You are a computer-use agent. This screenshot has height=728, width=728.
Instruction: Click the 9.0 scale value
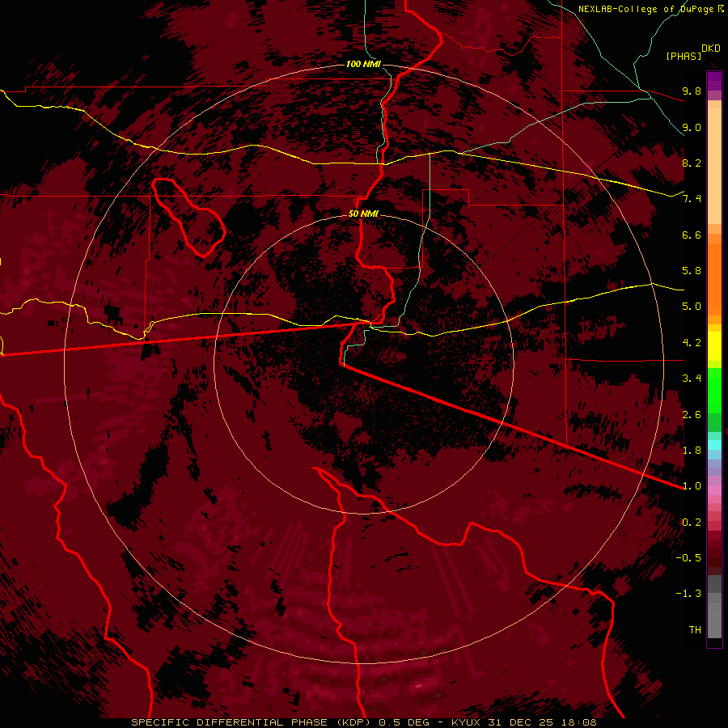coord(692,127)
